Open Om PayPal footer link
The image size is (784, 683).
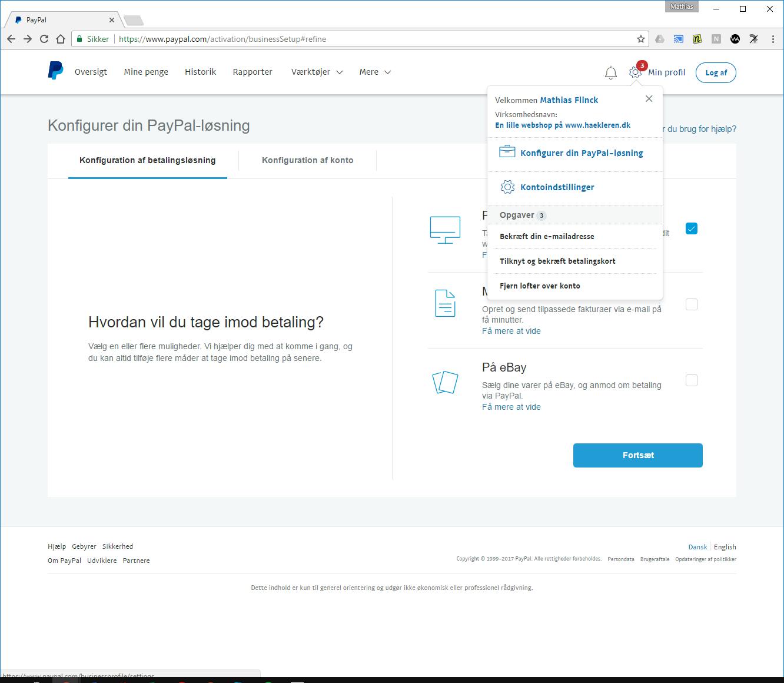(x=64, y=561)
